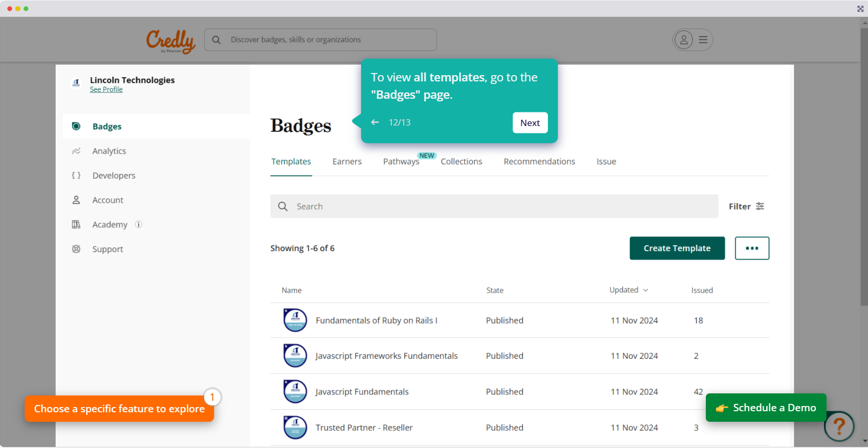868x448 pixels.
Task: Click the Academy info icon
Action: pyautogui.click(x=139, y=225)
